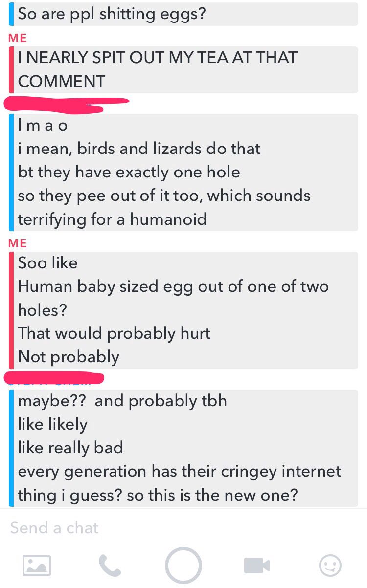Tap the second 'ME' label above 'Soo like'
This screenshot has height=588, width=367.
click(x=18, y=243)
